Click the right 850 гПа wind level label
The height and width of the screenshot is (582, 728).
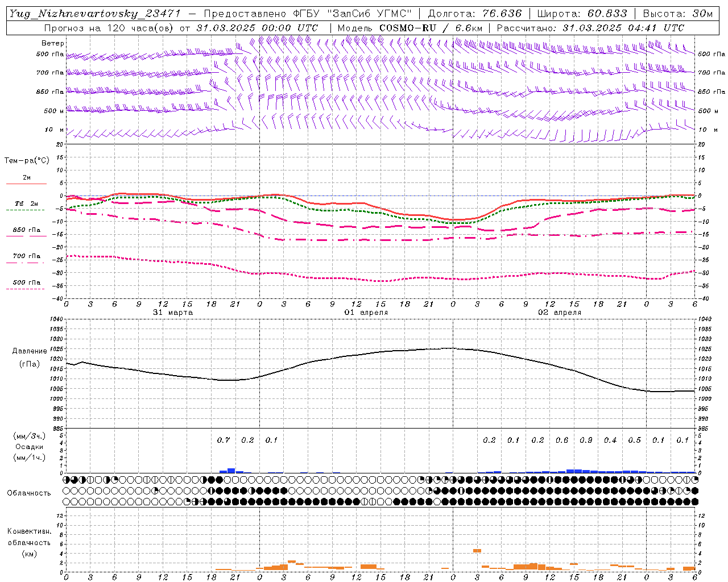pyautogui.click(x=712, y=92)
